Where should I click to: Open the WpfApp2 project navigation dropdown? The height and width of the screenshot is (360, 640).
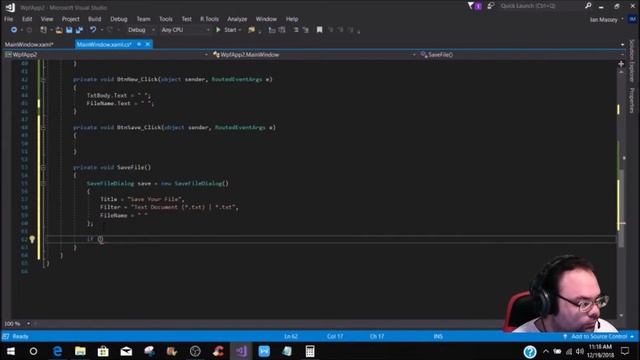click(x=106, y=54)
